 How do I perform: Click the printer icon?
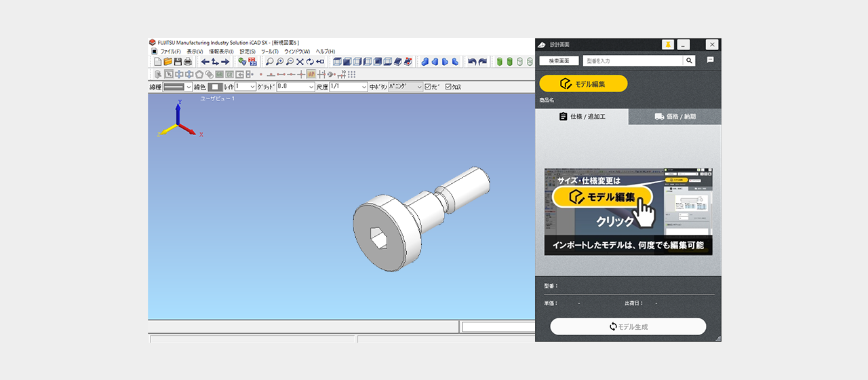[x=188, y=62]
